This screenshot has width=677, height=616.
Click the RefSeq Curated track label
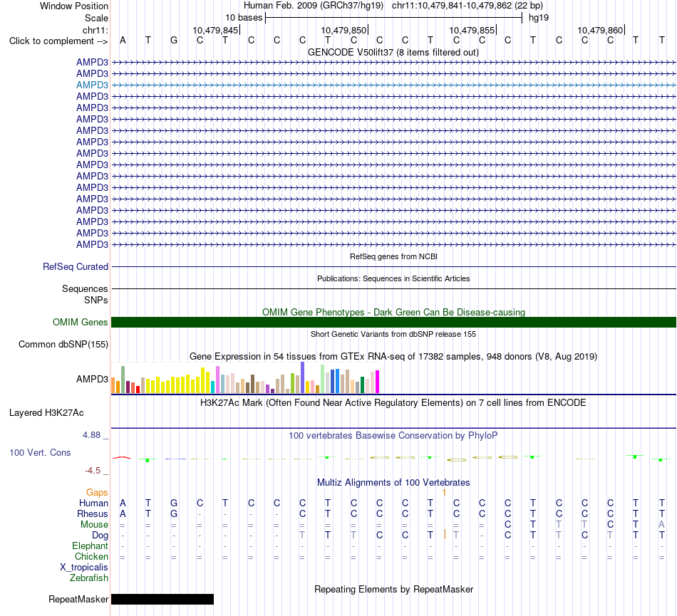pyautogui.click(x=75, y=266)
